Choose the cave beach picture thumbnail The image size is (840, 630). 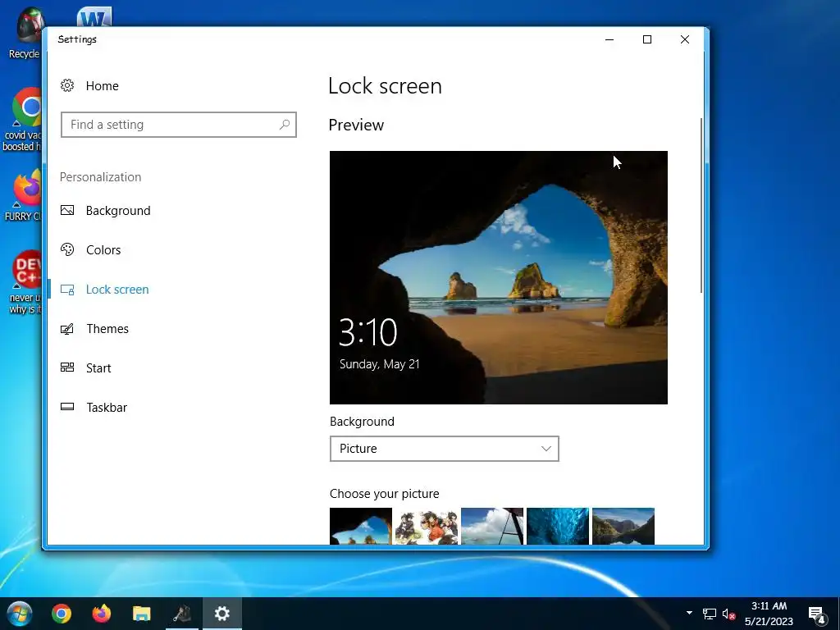[x=361, y=526]
